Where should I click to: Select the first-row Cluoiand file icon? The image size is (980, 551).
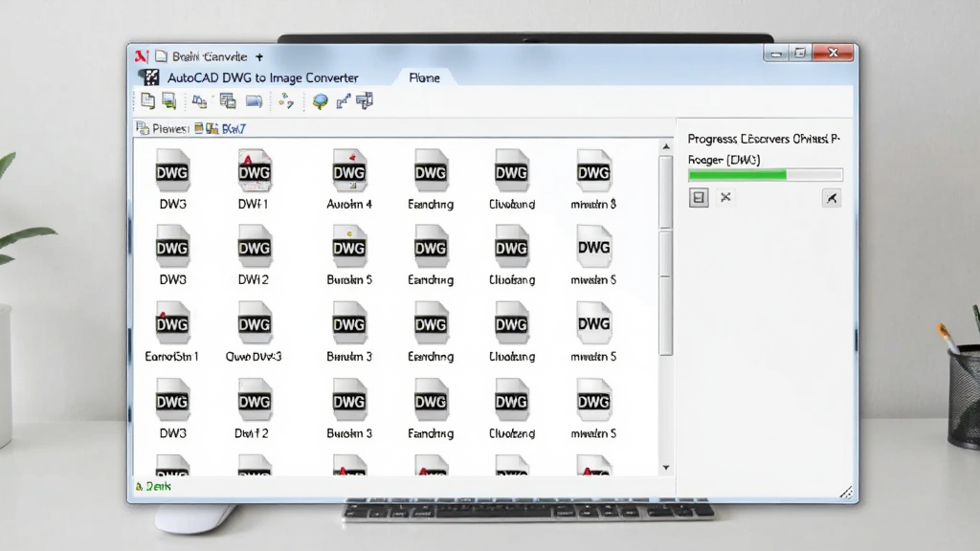click(x=511, y=170)
